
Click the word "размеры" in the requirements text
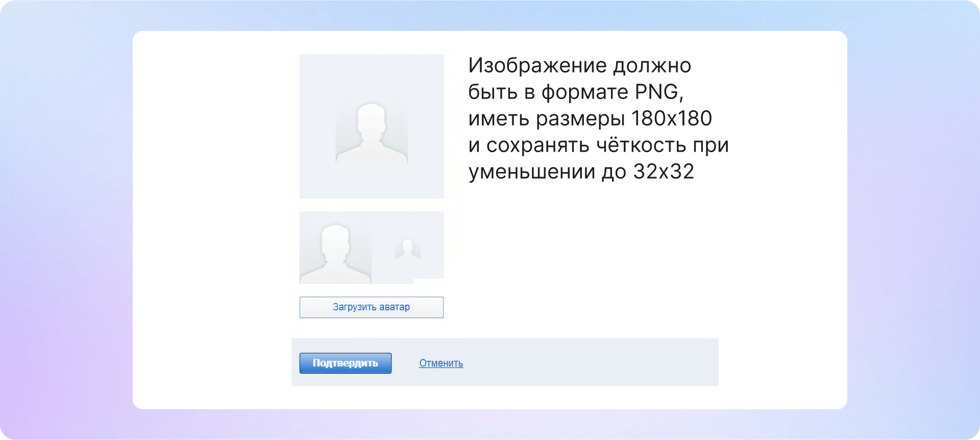click(580, 119)
